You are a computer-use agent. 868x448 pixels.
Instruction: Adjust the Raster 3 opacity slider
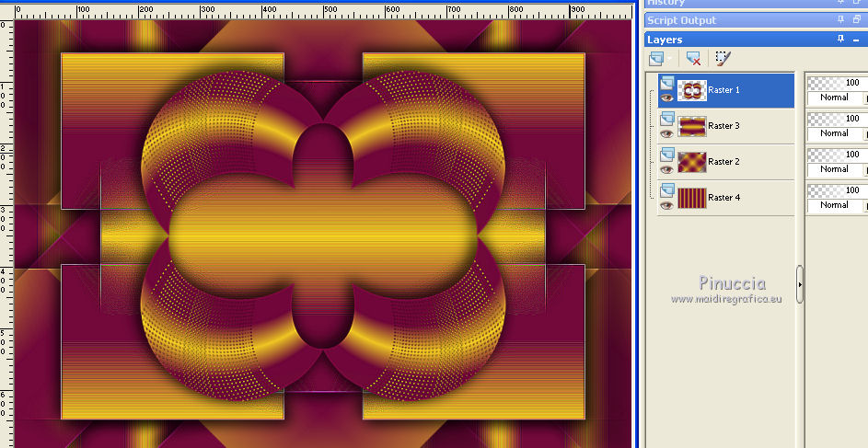point(837,119)
